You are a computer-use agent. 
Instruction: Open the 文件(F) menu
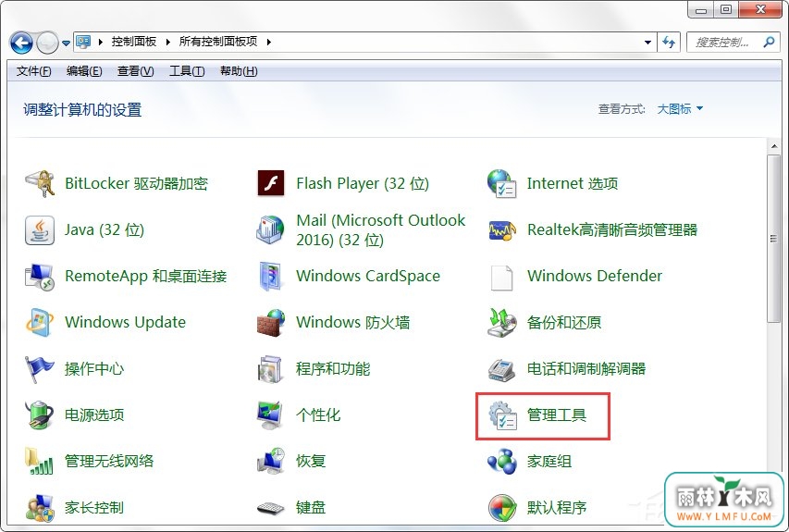coord(33,71)
